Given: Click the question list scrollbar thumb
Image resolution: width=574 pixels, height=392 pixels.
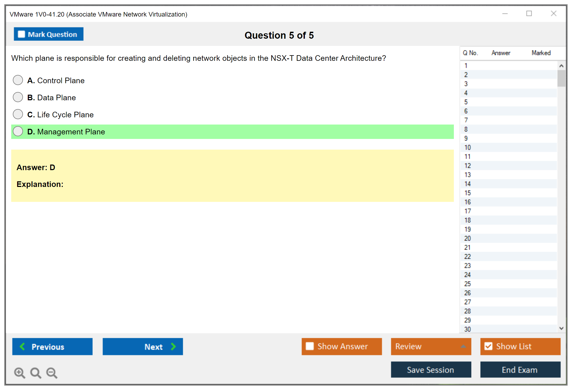Looking at the screenshot, I should pos(561,78).
